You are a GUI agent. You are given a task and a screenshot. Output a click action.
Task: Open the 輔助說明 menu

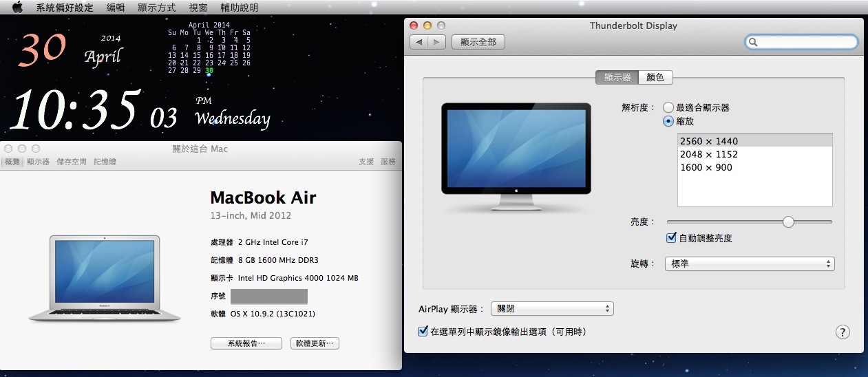point(240,8)
